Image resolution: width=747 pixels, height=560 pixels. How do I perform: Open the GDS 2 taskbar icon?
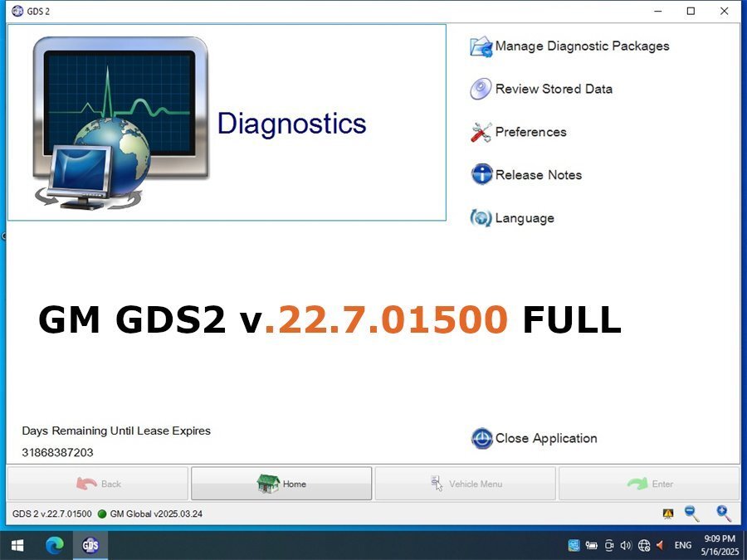(x=90, y=545)
